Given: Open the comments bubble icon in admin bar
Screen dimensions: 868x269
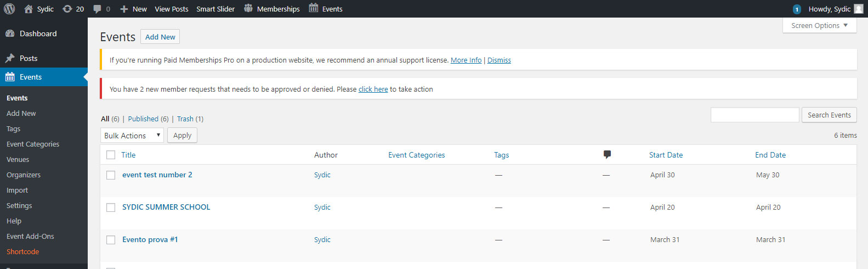Looking at the screenshot, I should coord(97,9).
